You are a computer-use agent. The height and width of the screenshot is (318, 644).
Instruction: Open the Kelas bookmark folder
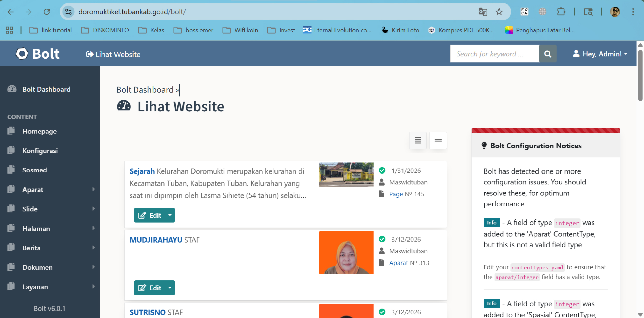click(x=151, y=30)
